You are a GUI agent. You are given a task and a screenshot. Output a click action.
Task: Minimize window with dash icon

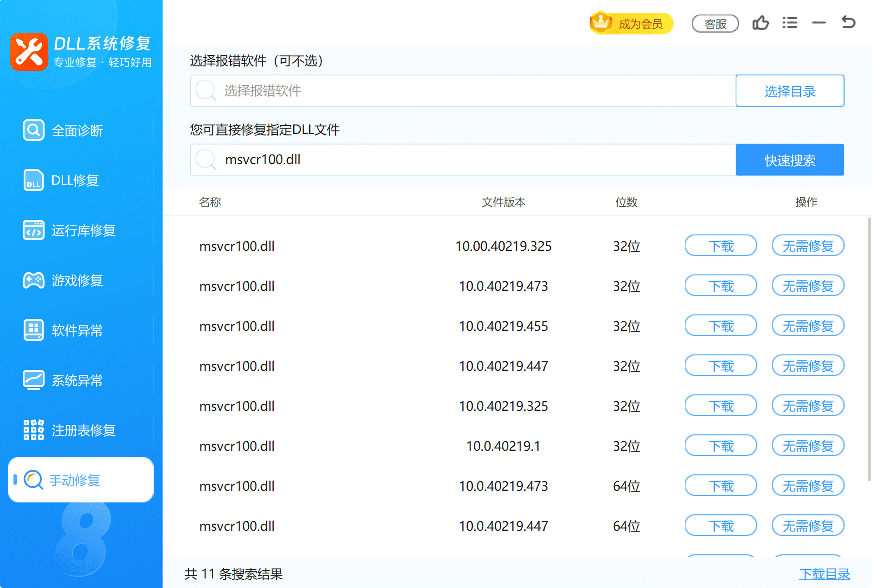[819, 23]
